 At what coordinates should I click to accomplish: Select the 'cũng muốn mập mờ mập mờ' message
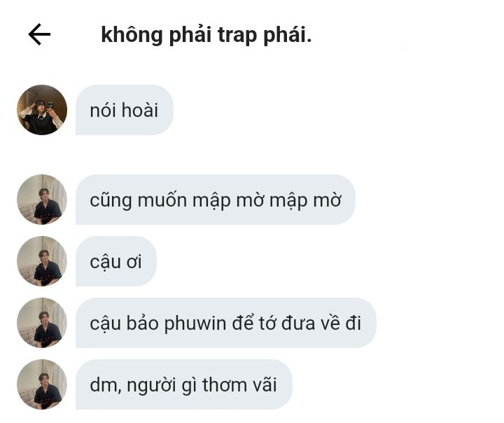point(216,200)
